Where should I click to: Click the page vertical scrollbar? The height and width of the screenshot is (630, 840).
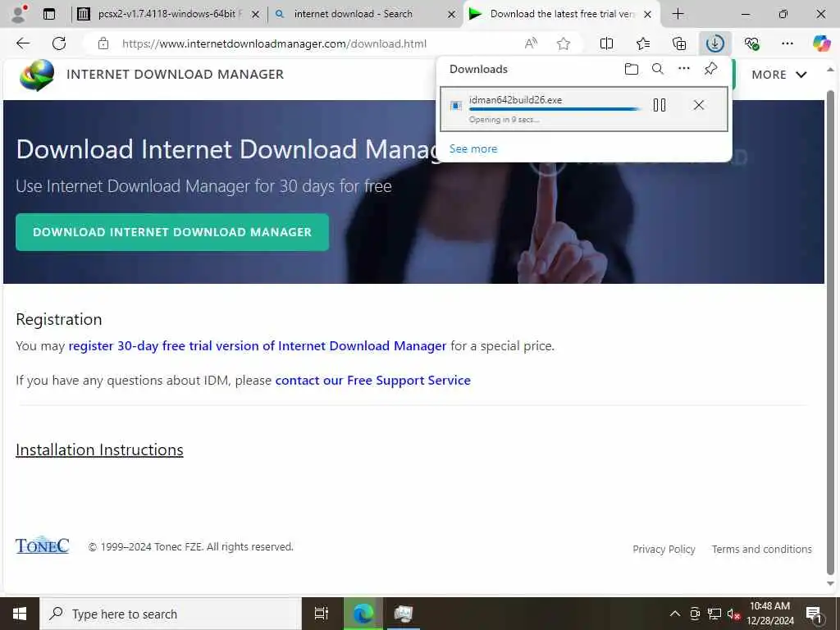click(x=830, y=332)
